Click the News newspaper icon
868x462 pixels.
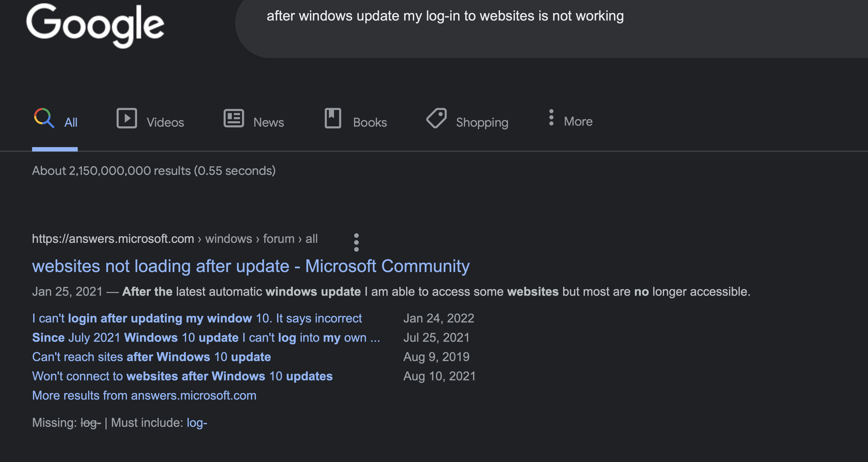click(x=234, y=118)
